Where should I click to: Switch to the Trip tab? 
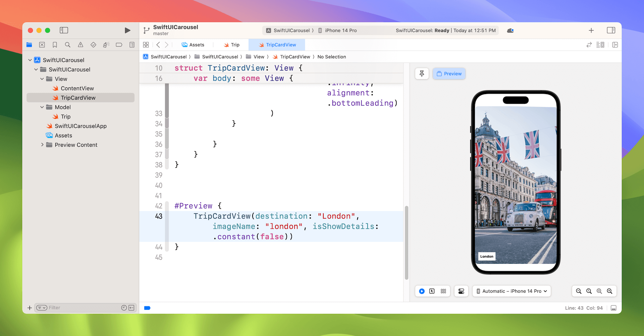pyautogui.click(x=232, y=45)
